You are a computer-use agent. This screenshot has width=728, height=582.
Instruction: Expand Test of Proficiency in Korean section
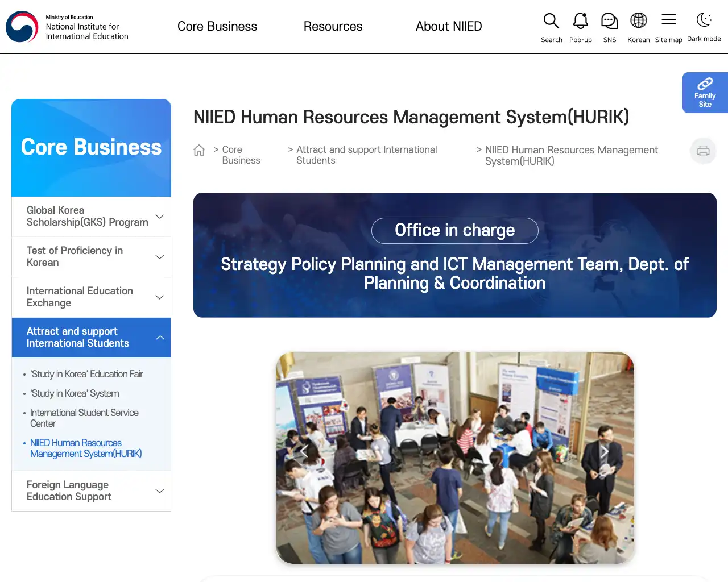tap(91, 257)
